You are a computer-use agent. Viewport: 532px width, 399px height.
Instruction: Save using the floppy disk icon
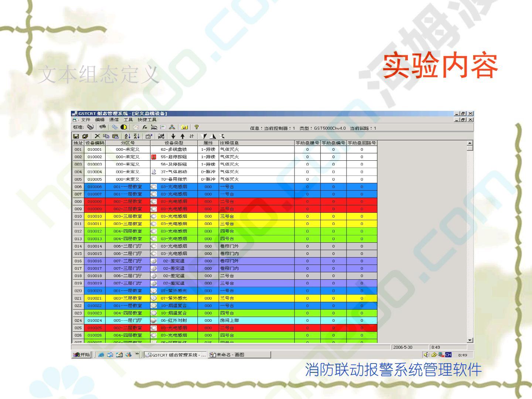click(x=76, y=136)
